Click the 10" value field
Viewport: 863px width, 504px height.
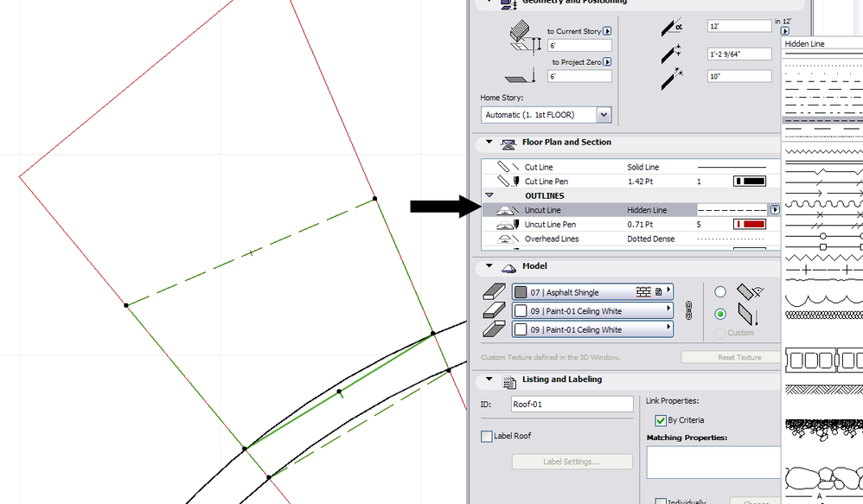[x=739, y=76]
